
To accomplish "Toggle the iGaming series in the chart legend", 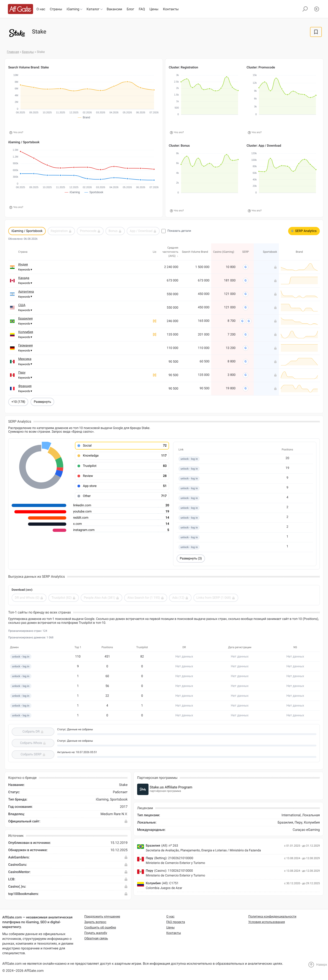I will tap(72, 192).
